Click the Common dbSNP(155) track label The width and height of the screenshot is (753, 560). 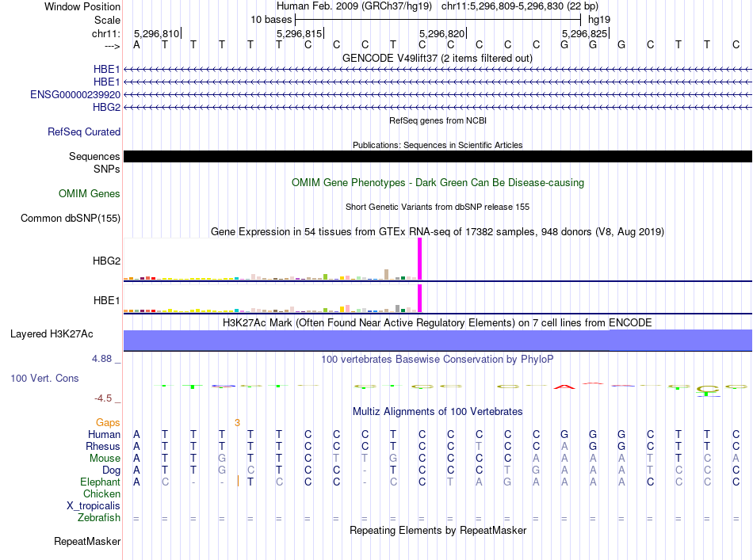(70, 219)
